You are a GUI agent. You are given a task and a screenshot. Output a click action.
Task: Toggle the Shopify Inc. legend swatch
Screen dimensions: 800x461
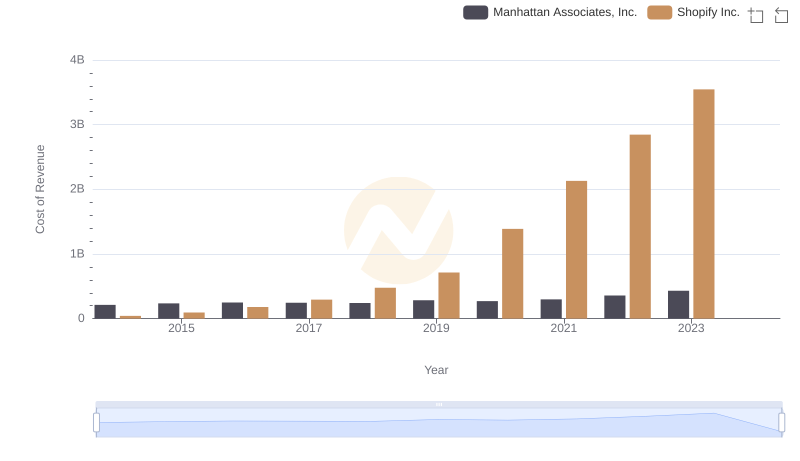click(660, 12)
